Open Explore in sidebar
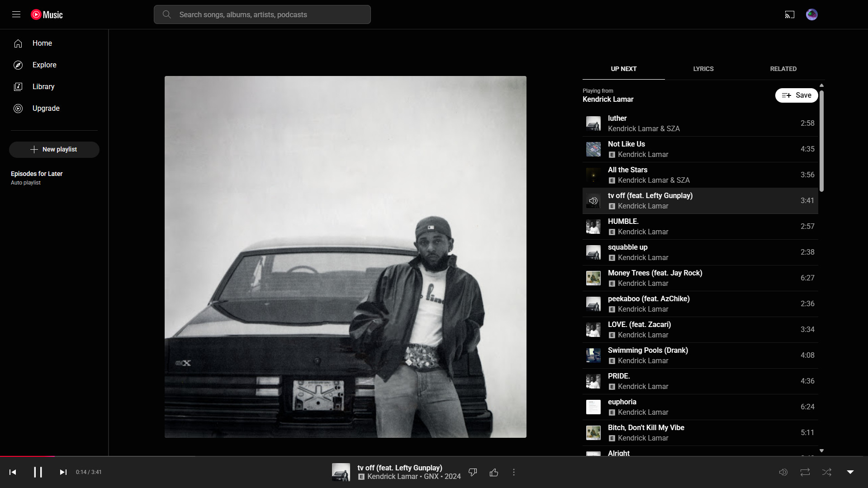Screen dimensions: 868x488 [54, 65]
